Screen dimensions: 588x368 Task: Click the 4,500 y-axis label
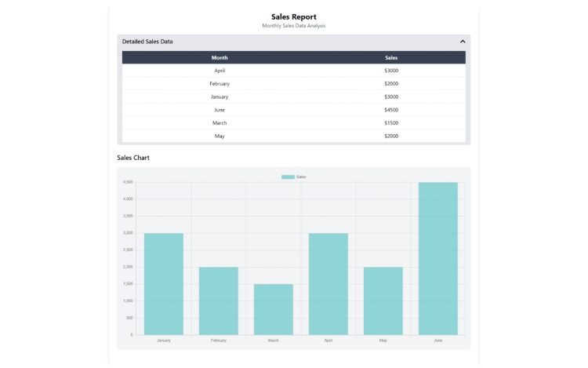128,182
